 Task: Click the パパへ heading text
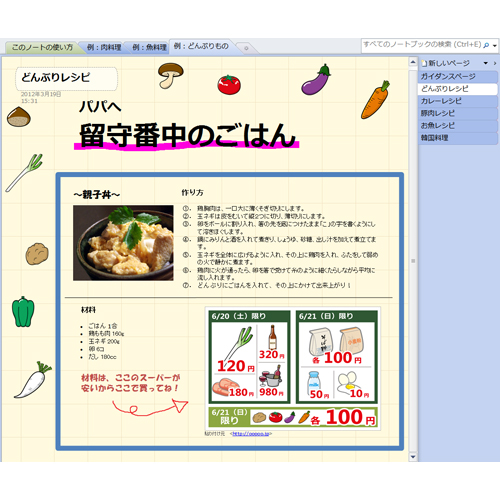pos(100,106)
